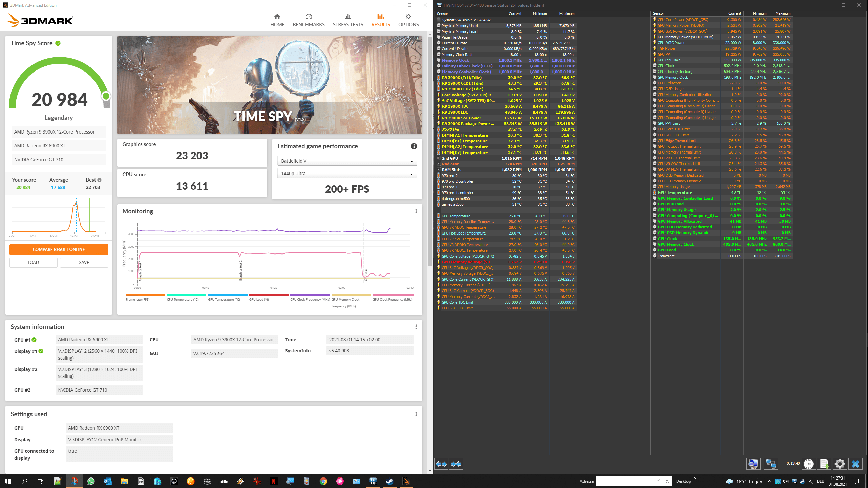Click the Maximum column header in left HWiNFO table
The height and width of the screenshot is (488, 868).
pos(563,14)
